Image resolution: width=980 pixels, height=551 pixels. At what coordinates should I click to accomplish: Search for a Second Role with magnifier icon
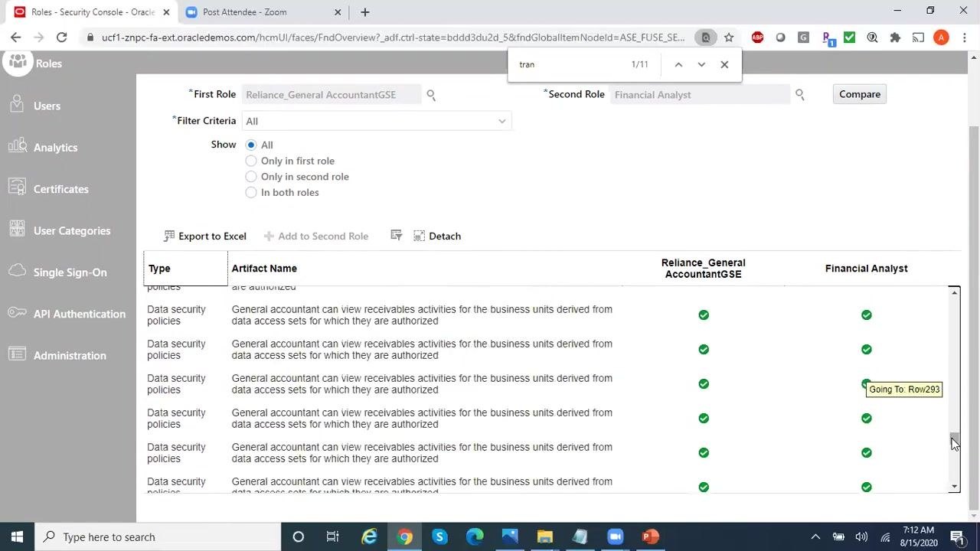coord(799,95)
